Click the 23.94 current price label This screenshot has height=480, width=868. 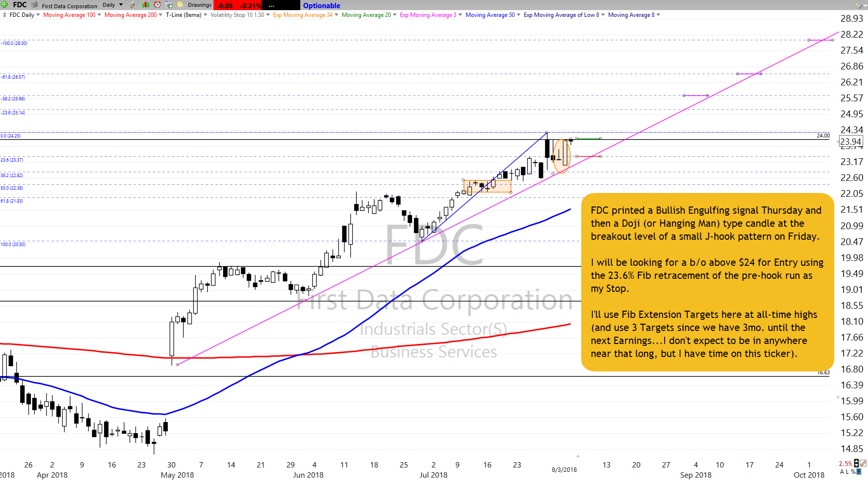[851, 141]
